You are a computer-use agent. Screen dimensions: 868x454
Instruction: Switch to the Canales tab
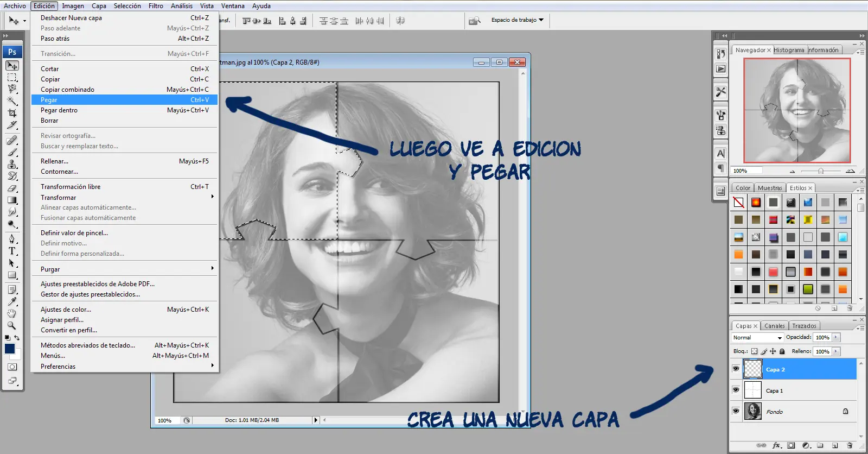pyautogui.click(x=774, y=326)
